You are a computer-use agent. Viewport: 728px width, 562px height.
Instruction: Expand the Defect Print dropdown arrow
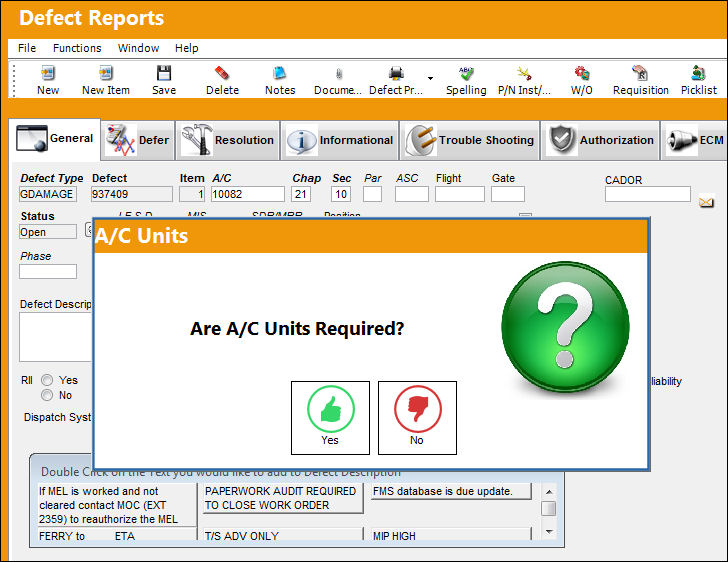coord(430,78)
